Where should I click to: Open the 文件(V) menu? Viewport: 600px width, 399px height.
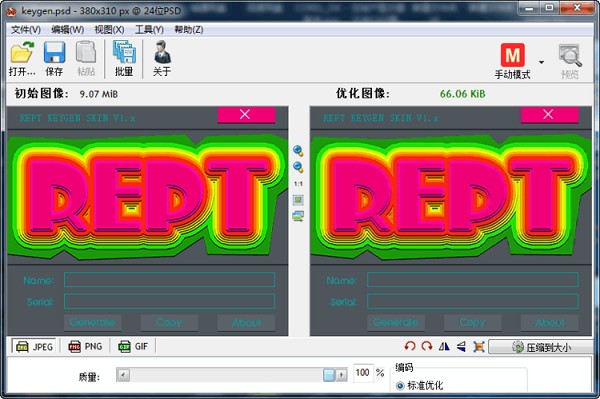(26, 29)
